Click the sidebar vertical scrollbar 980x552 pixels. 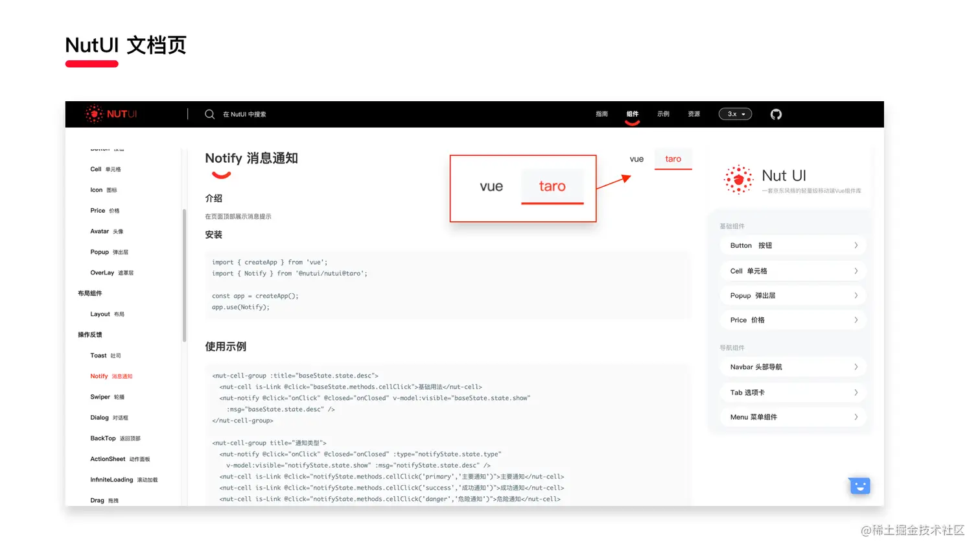click(185, 275)
